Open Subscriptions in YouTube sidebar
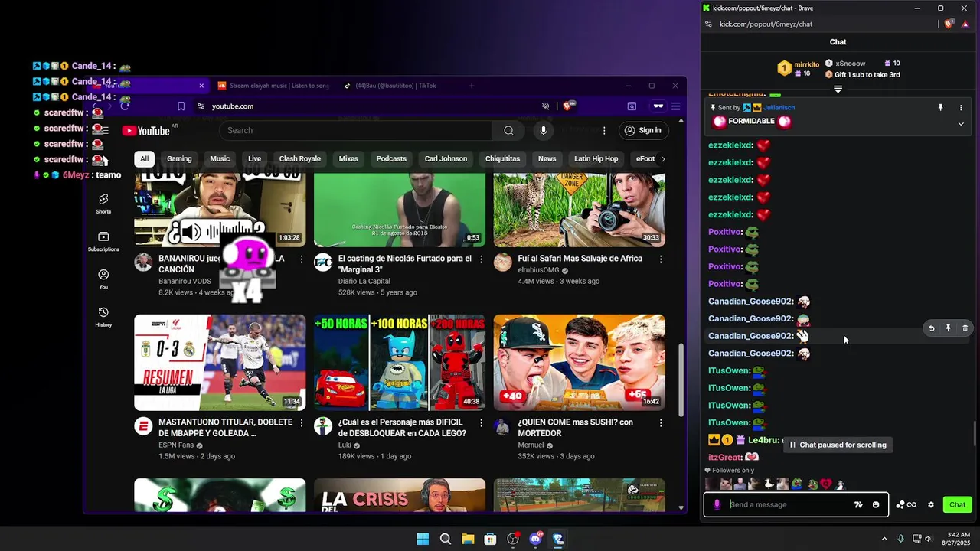Viewport: 980px width, 551px height. pyautogui.click(x=103, y=242)
